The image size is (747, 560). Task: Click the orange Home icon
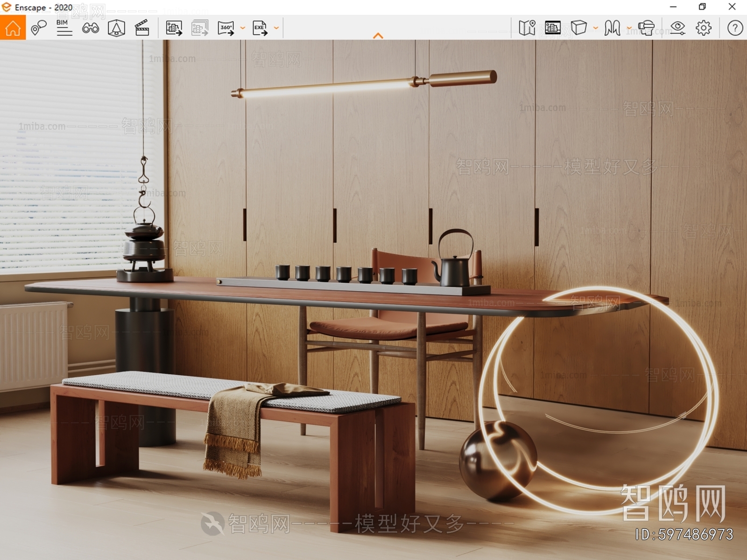(x=13, y=28)
